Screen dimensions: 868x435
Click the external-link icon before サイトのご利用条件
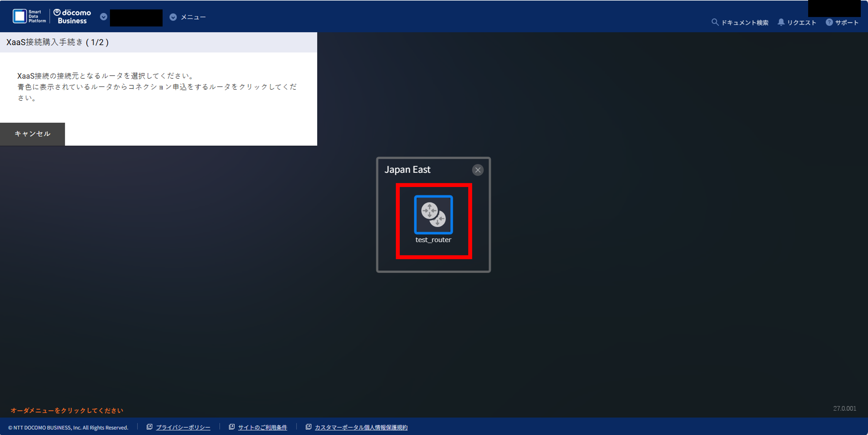click(x=232, y=427)
